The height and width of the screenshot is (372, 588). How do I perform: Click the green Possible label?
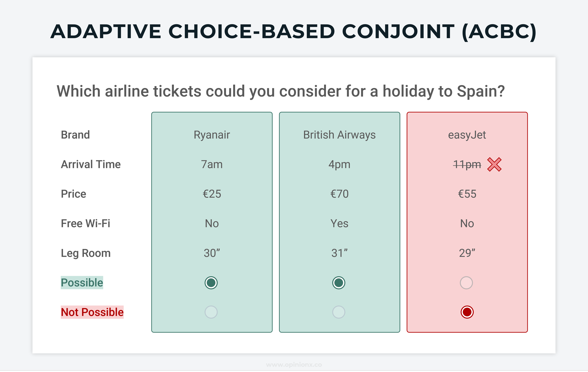tap(82, 283)
